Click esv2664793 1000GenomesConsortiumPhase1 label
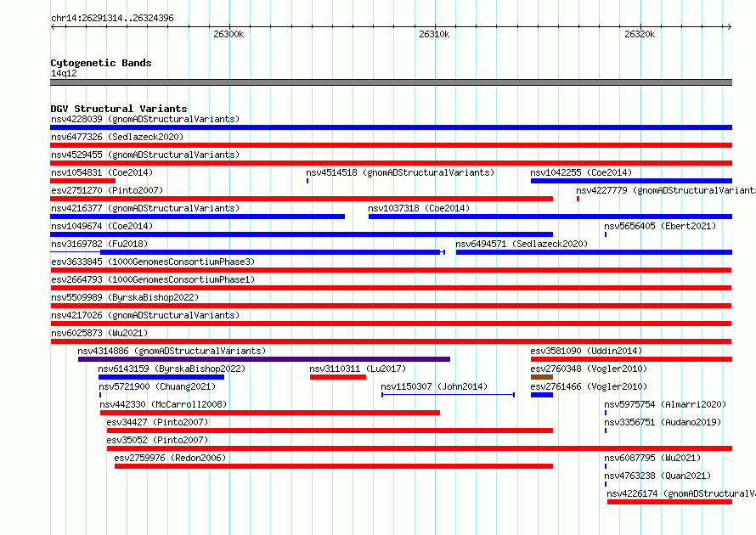The width and height of the screenshot is (756, 535). 153,279
